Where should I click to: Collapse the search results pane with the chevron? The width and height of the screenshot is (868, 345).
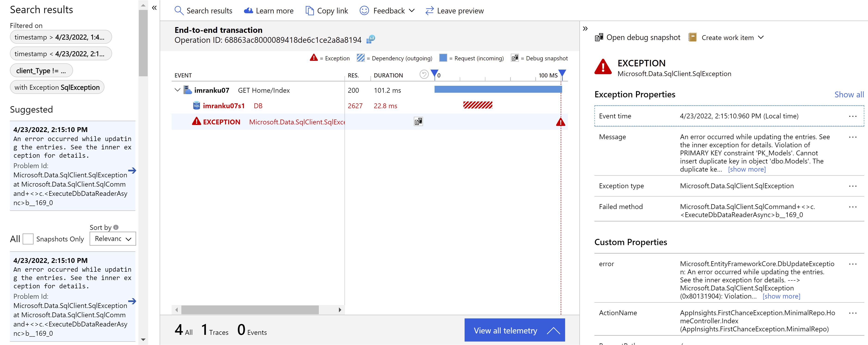(154, 7)
